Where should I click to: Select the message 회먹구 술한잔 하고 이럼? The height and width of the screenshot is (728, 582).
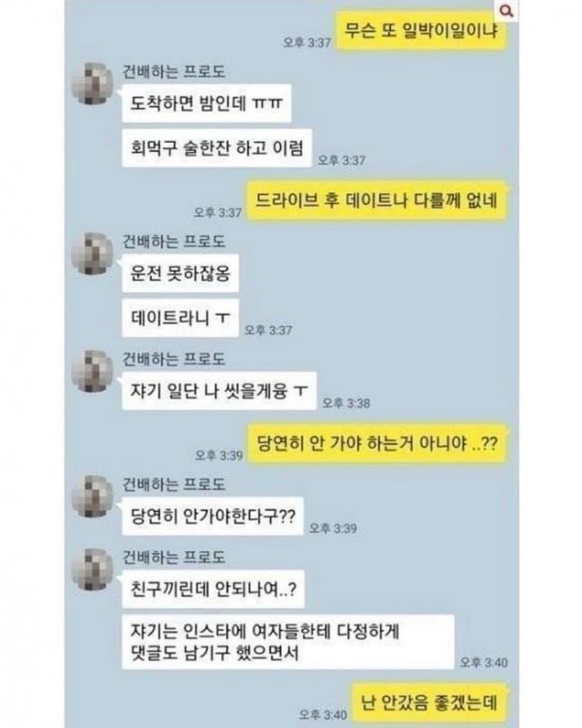click(216, 148)
